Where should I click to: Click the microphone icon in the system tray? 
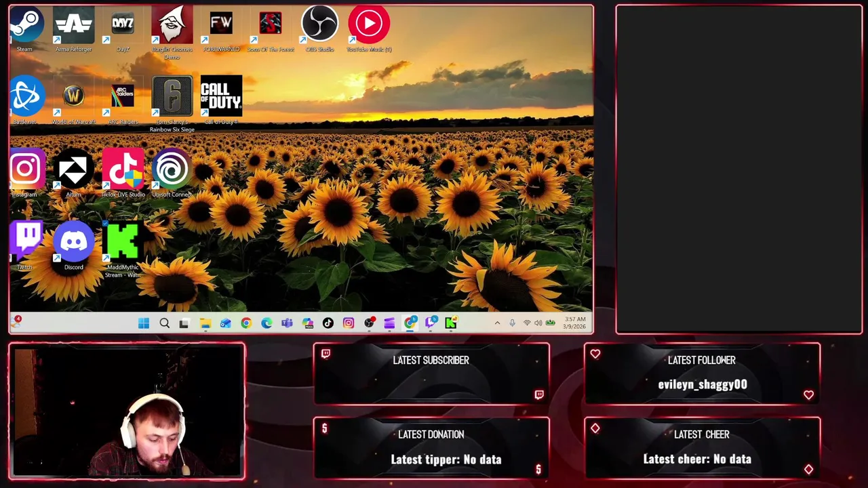coord(512,323)
